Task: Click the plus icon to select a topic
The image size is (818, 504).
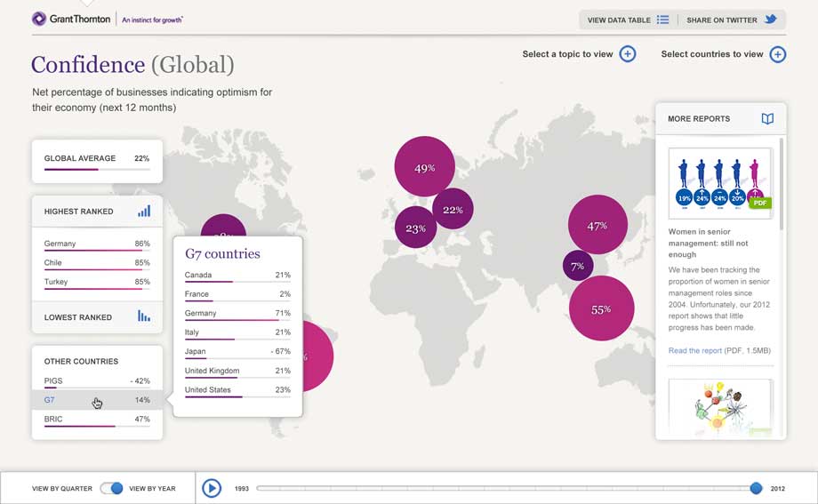Action: click(x=628, y=54)
